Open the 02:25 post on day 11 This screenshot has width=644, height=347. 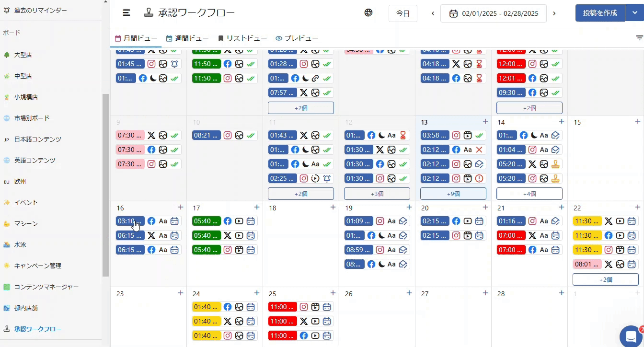click(x=300, y=178)
